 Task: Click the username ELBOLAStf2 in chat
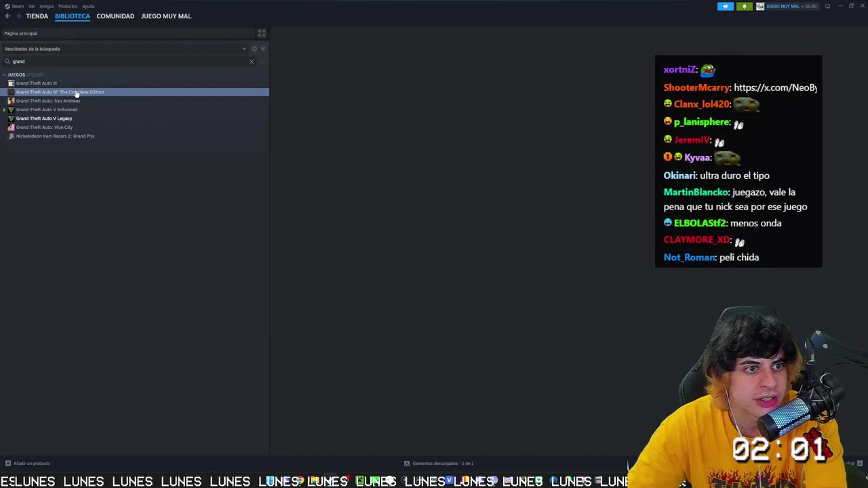[x=699, y=223]
